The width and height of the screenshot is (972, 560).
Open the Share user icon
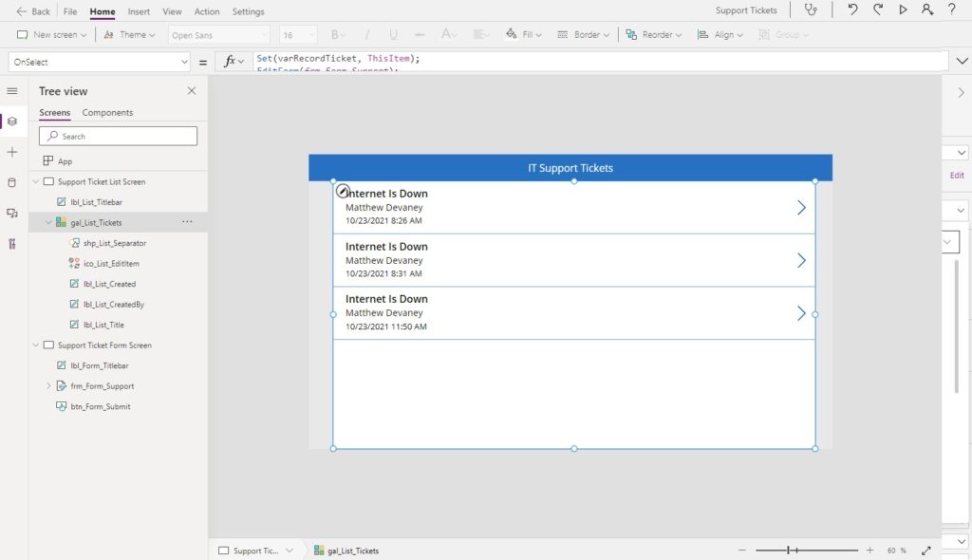926,9
